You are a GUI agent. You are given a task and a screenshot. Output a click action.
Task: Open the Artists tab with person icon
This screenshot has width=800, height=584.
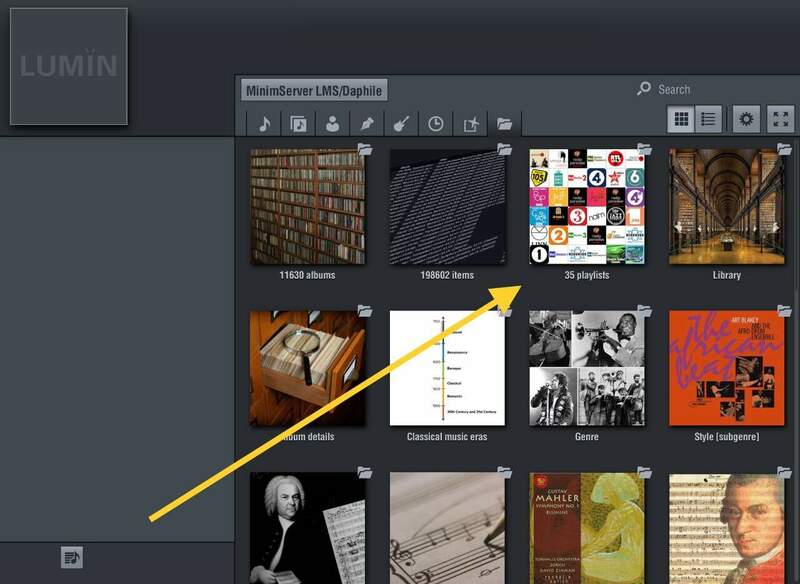332,123
